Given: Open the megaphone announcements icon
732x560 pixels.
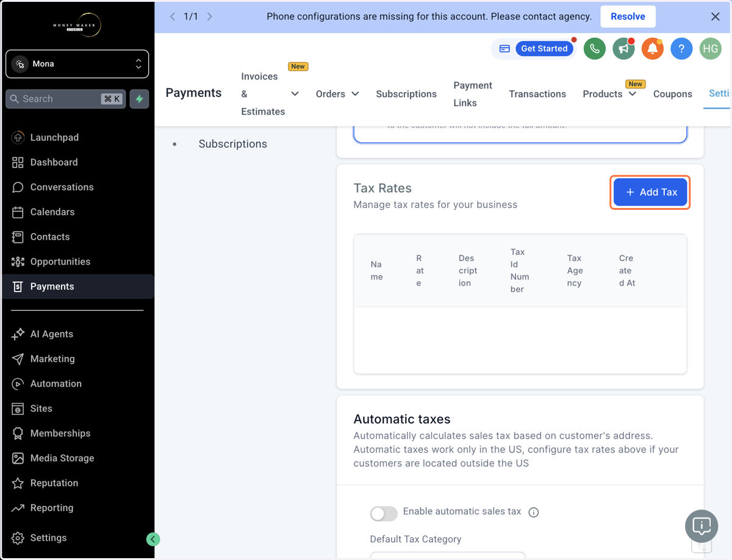Looking at the screenshot, I should (623, 49).
